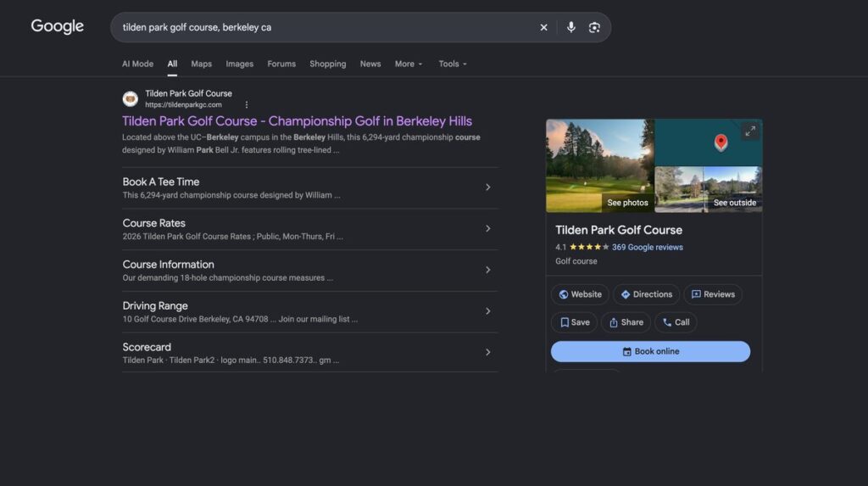The image size is (868, 486).
Task: Save the place with Save button
Action: (x=574, y=322)
